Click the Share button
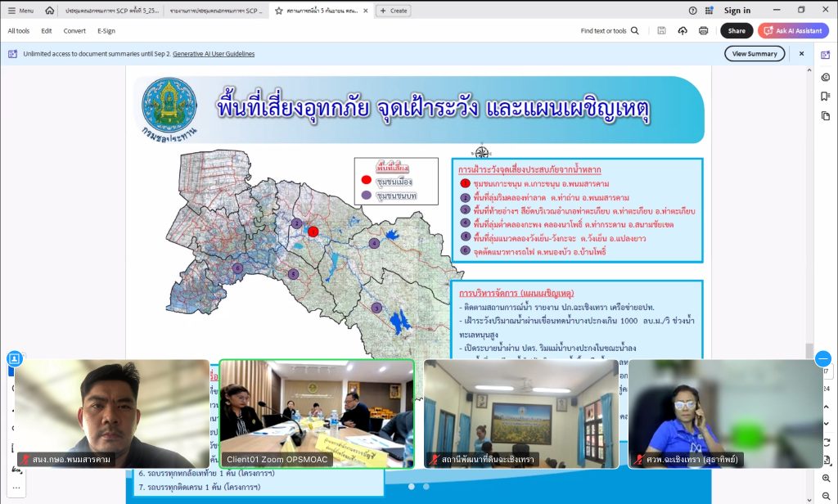This screenshot has width=838, height=504. click(x=737, y=31)
